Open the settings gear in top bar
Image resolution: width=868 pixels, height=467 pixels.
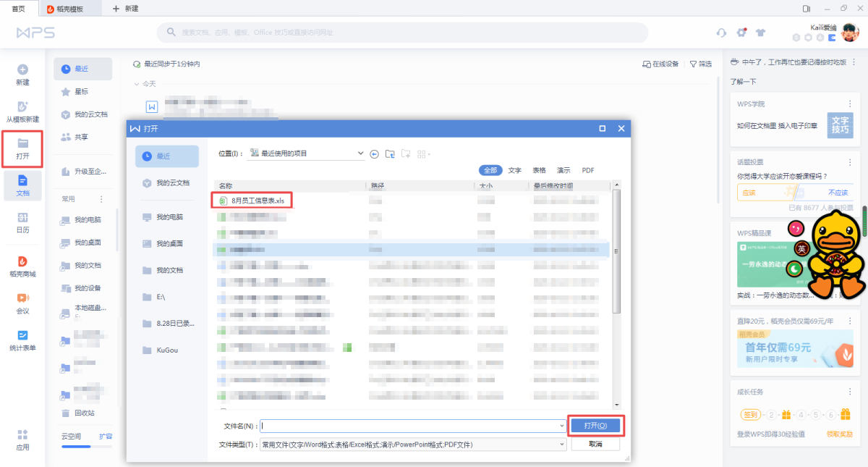741,32
